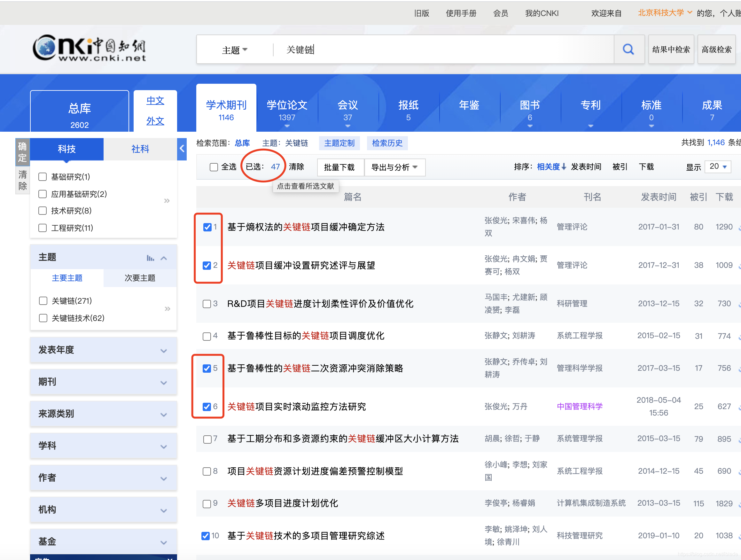
Task: Tick the checkbox for result 3
Action: pos(207,304)
